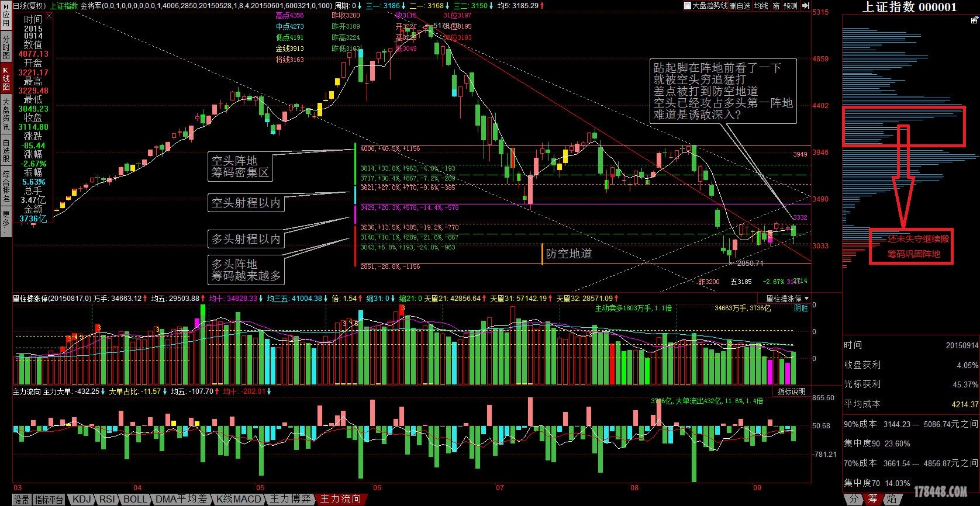Image resolution: width=980 pixels, height=506 pixels.
Task: Click the 均线 button in top bar
Action: pyautogui.click(x=761, y=6)
